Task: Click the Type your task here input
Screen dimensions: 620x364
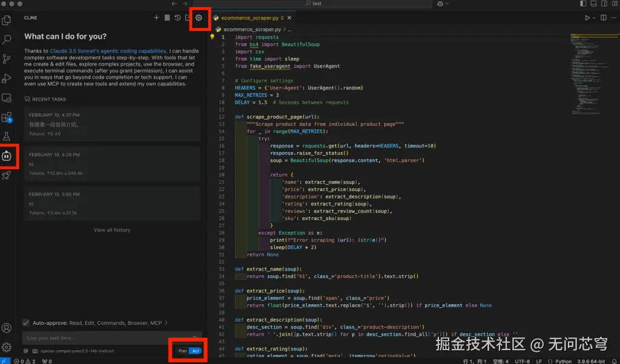Action: [112, 338]
